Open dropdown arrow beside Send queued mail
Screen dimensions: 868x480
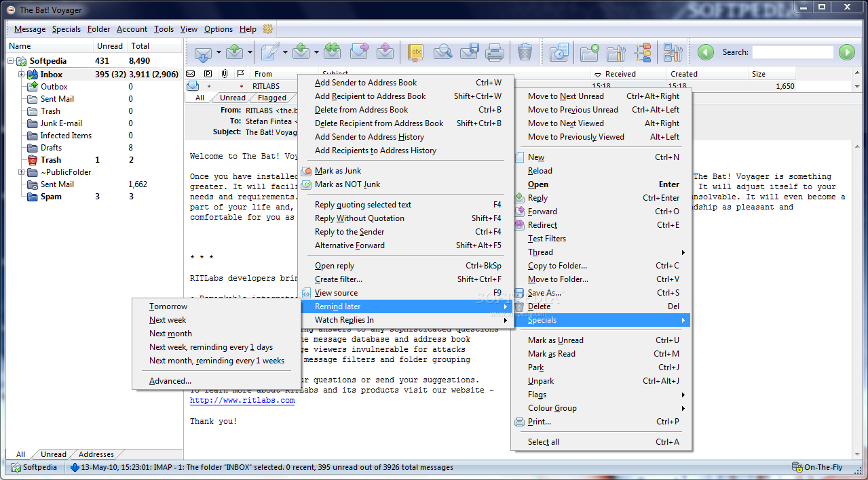coord(250,52)
